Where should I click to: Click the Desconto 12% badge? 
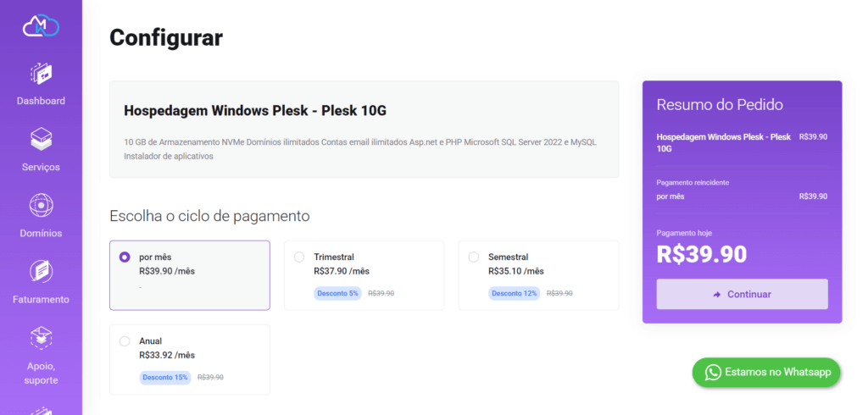click(515, 293)
